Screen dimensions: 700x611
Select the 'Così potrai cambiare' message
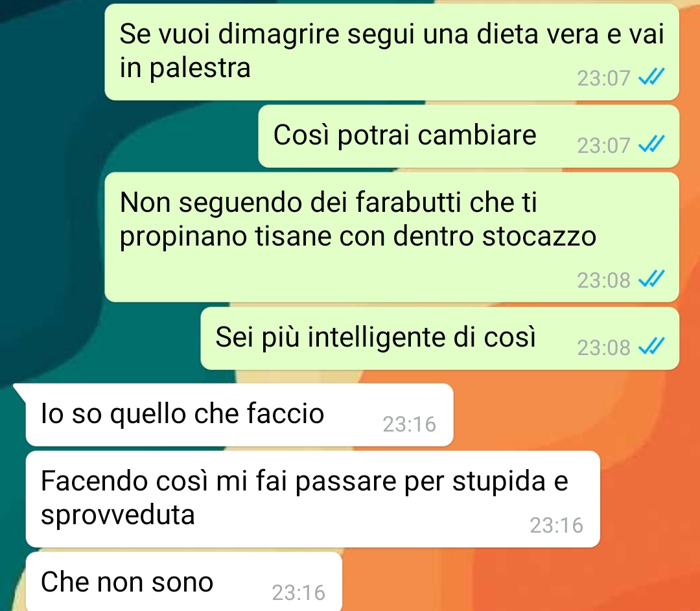pos(469,136)
